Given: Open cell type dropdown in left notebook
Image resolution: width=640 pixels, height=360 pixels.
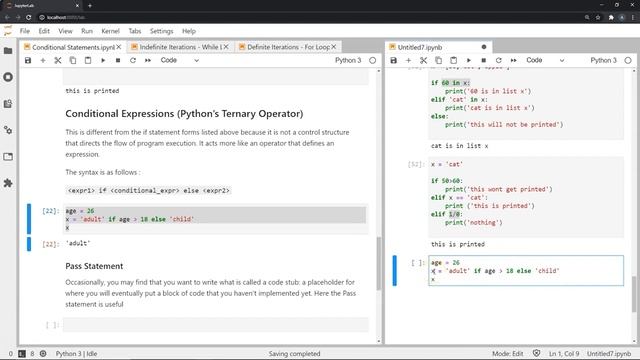Looking at the screenshot, I should click(180, 60).
